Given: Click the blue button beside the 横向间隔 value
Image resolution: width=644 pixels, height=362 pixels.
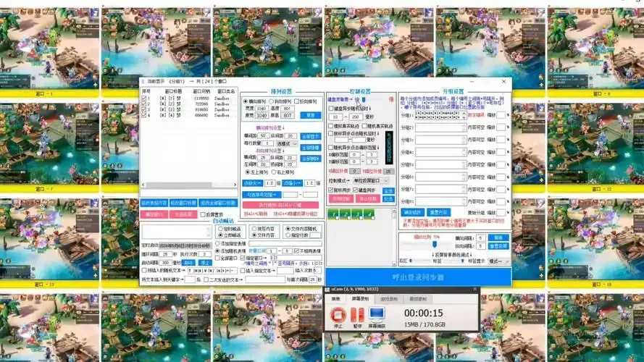Looking at the screenshot, I should (x=498, y=237).
